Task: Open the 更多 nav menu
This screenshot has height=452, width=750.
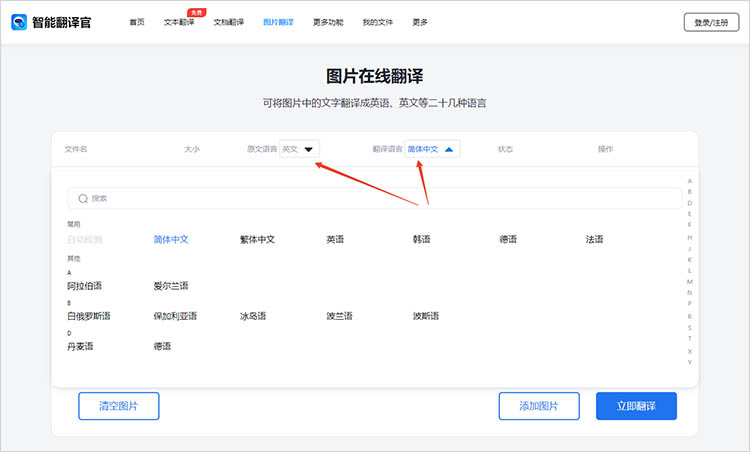Action: 420,22
